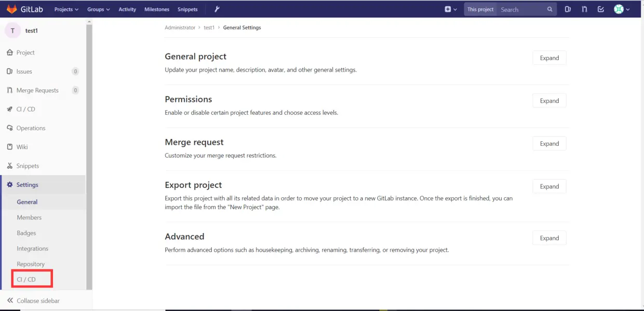Open the user avatar menu
Viewport: 644px width, 311px height.
tap(622, 9)
